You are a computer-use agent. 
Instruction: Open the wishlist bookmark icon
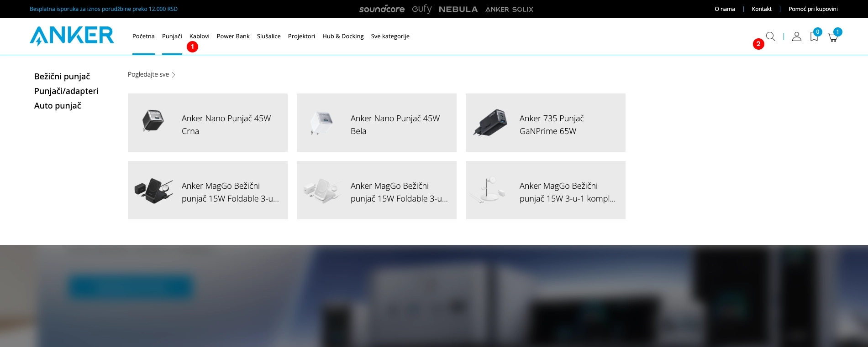[814, 36]
